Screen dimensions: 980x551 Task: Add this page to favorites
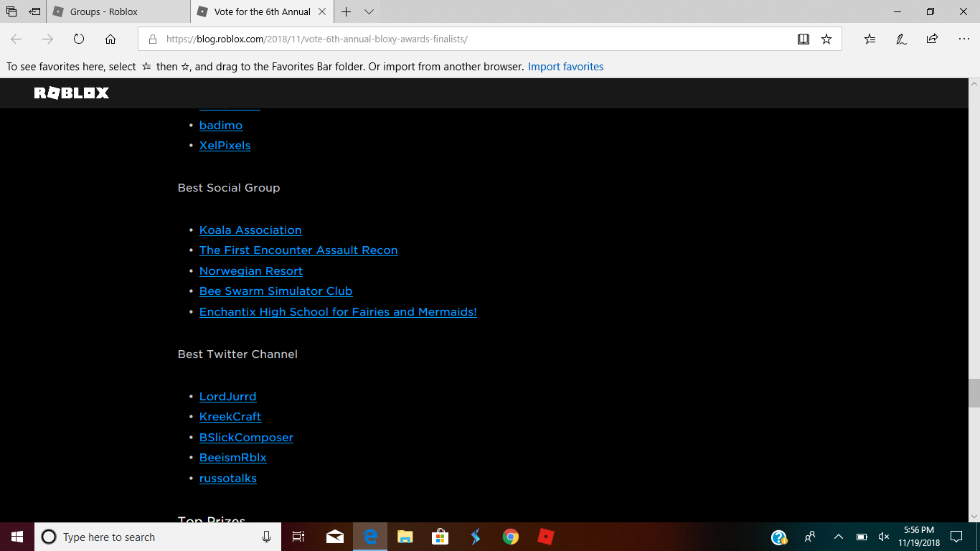tap(826, 39)
